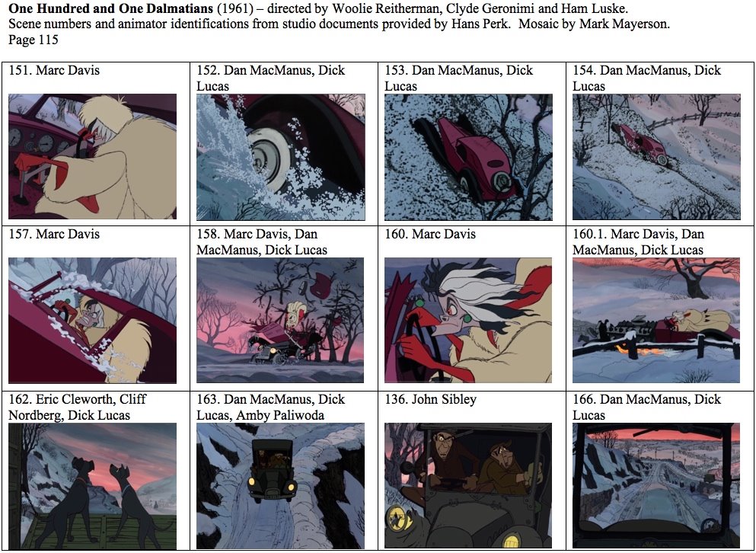This screenshot has width=756, height=553.
Task: Open scene 136 John Sibley thumbnail
Action: (468, 486)
